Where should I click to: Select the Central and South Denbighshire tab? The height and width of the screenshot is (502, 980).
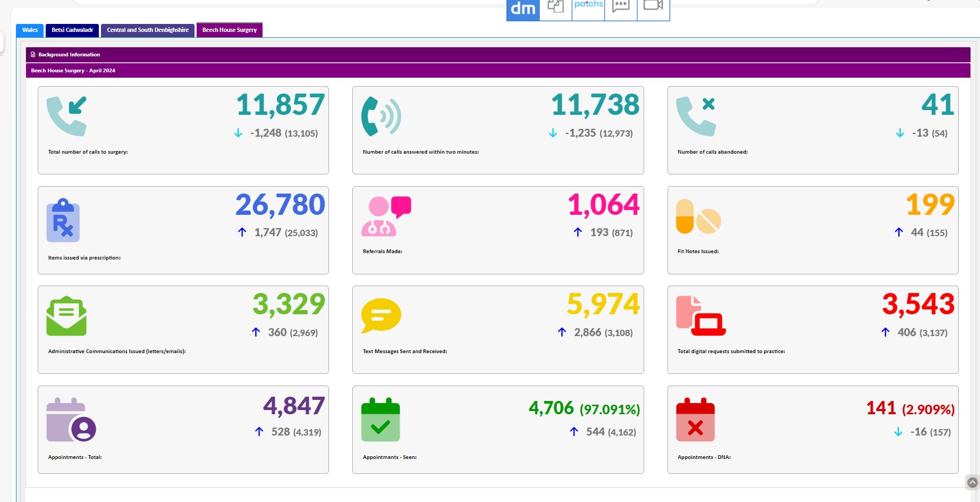tap(148, 30)
